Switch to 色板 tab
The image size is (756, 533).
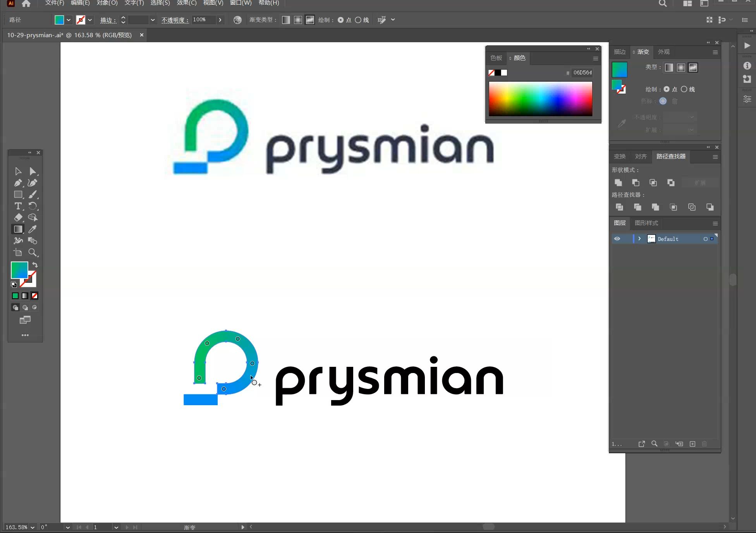pyautogui.click(x=496, y=58)
